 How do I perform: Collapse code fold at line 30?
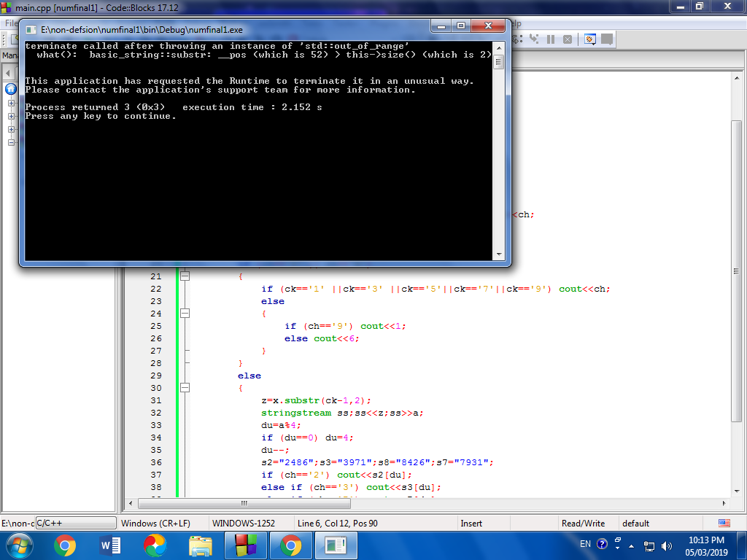(x=185, y=388)
